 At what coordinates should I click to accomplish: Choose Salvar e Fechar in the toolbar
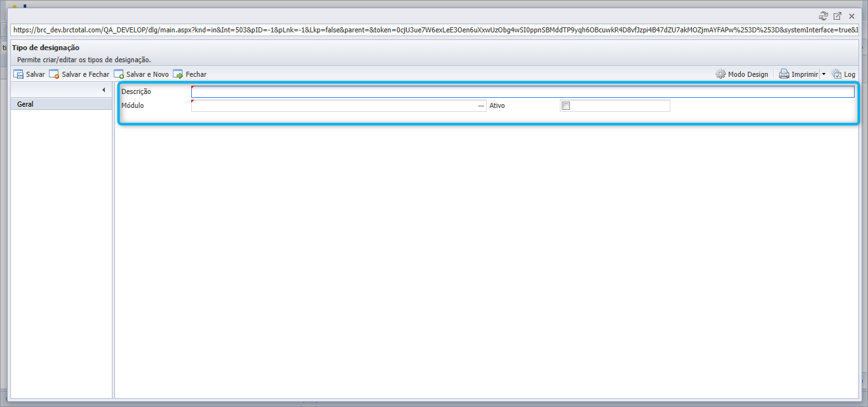(79, 74)
